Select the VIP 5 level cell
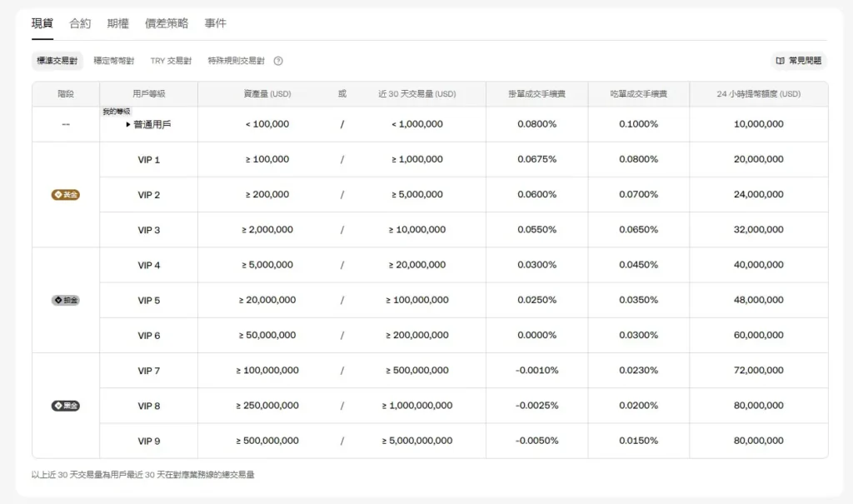 click(x=148, y=301)
